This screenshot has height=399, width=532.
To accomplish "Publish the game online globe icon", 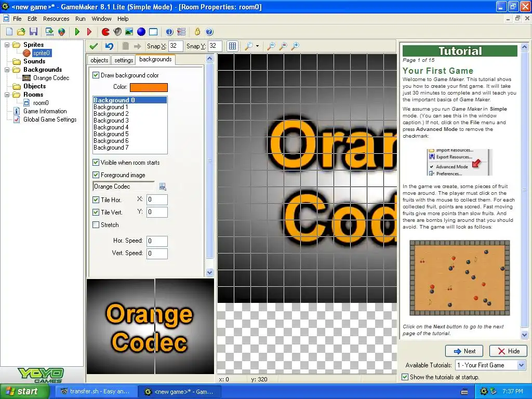I will 61,32.
